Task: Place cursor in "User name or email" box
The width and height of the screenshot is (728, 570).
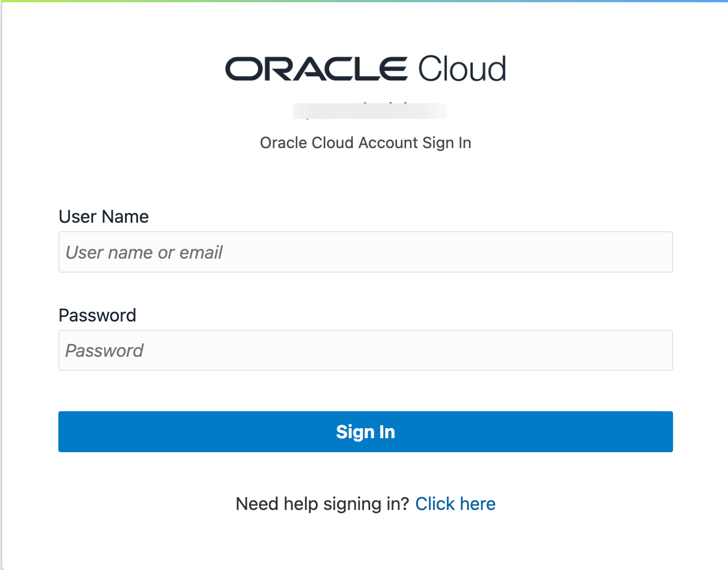Action: [365, 252]
